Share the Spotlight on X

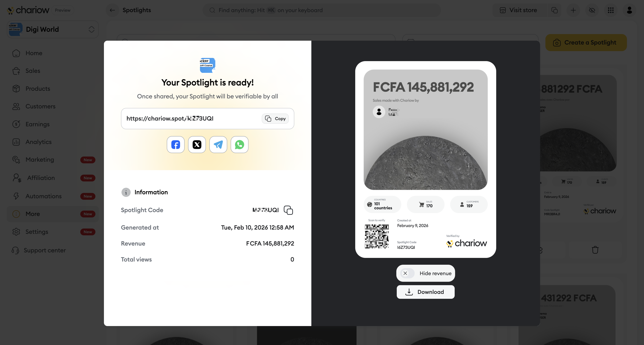197,145
